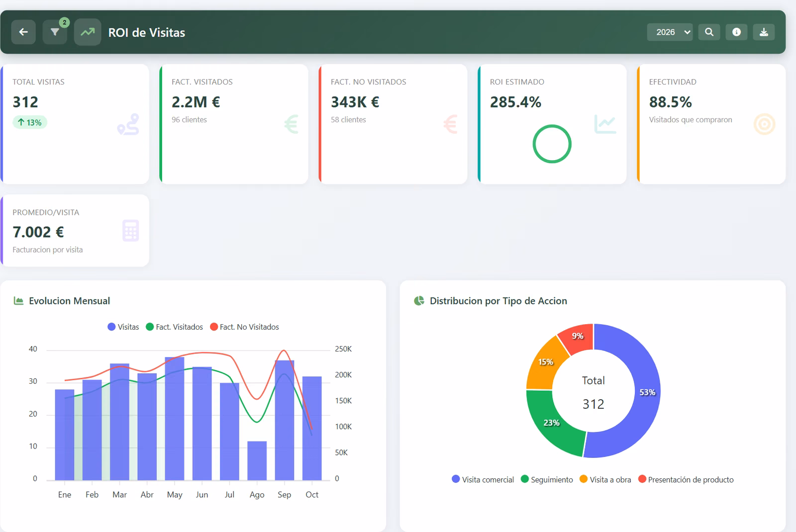Toggle Presentación de producto legend item
This screenshot has height=532, width=796.
686,480
